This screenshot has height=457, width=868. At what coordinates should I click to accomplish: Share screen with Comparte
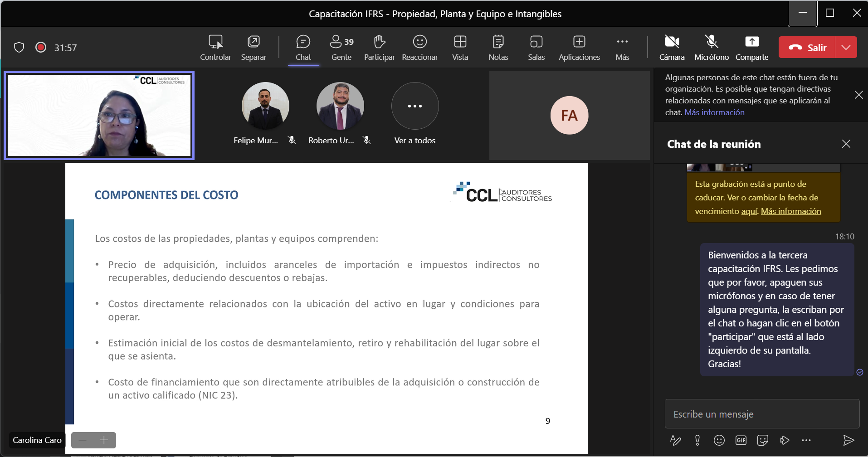752,48
